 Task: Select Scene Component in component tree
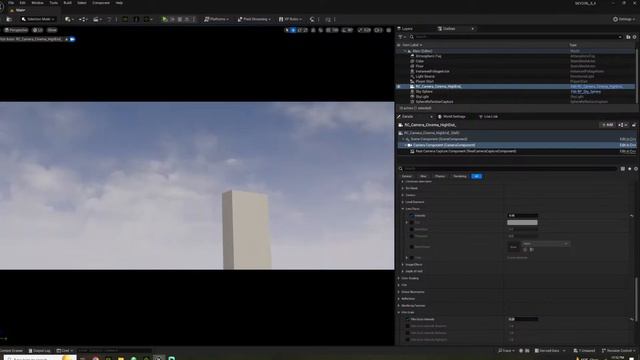click(438, 139)
